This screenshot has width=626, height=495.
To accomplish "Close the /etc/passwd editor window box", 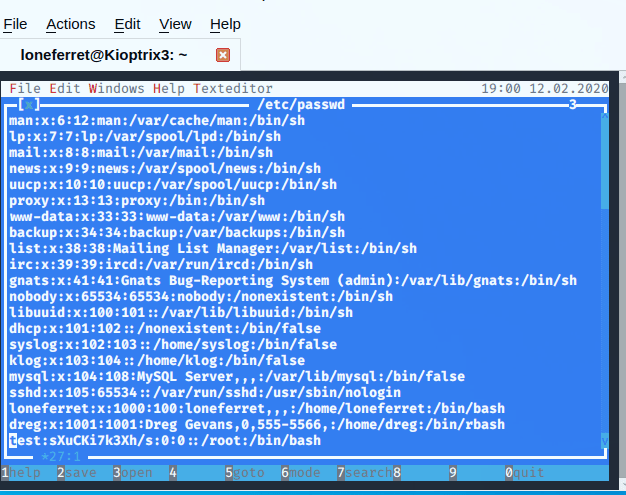I will [29, 105].
